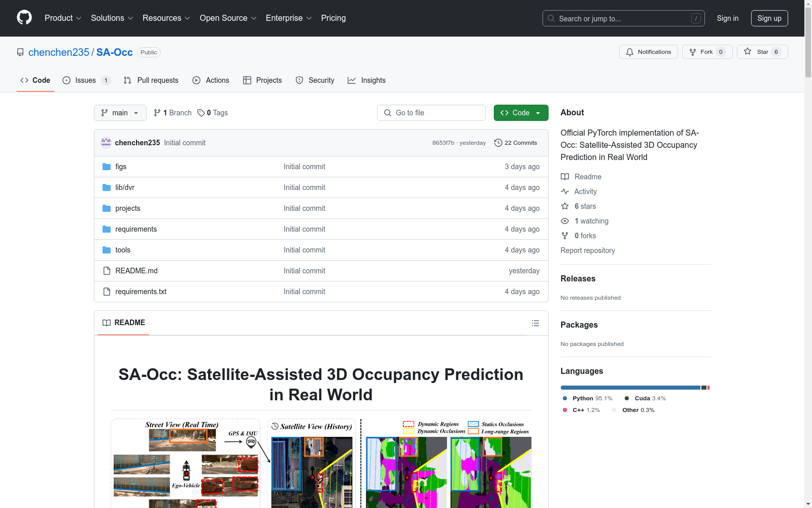Focus the Search or jump to field
Image resolution: width=812 pixels, height=508 pixels.
tap(624, 18)
